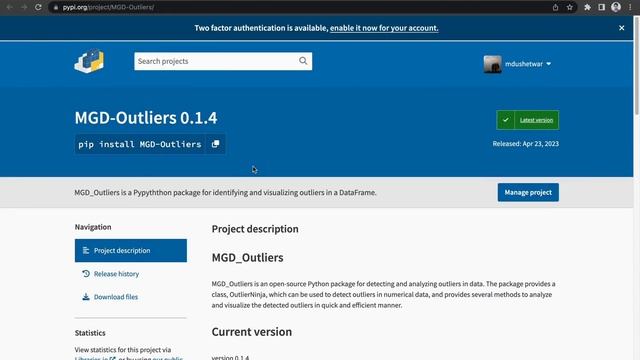Click the enable it now for your account link

point(384,28)
